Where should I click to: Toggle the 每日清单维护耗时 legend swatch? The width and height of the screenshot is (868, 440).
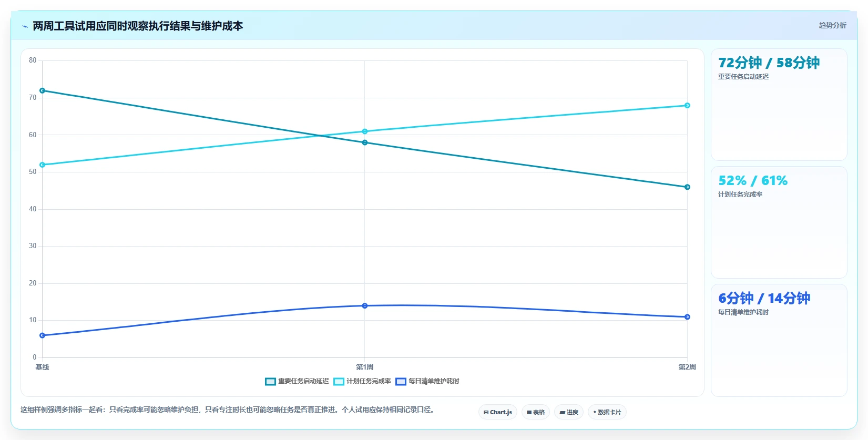pos(401,382)
